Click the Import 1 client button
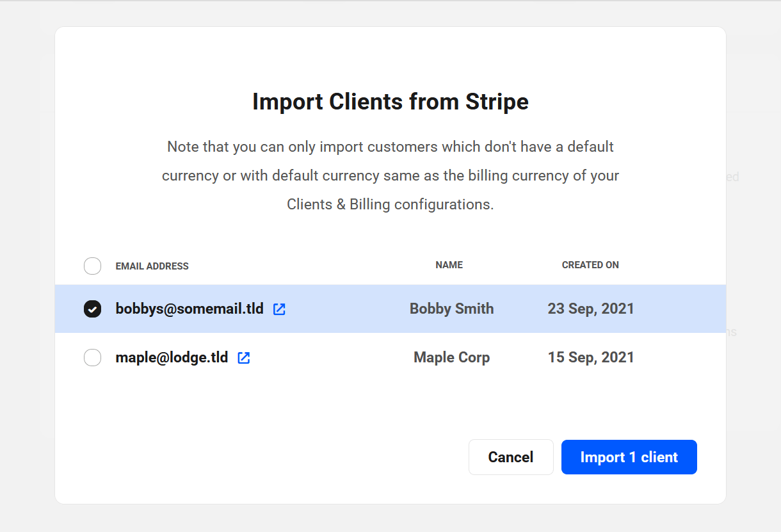The height and width of the screenshot is (532, 781). [629, 457]
